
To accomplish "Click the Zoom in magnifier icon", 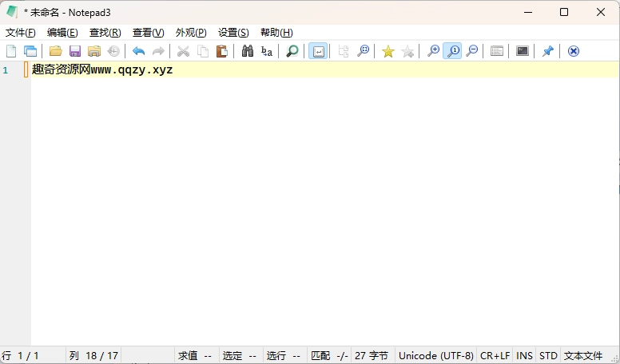I will 433,51.
